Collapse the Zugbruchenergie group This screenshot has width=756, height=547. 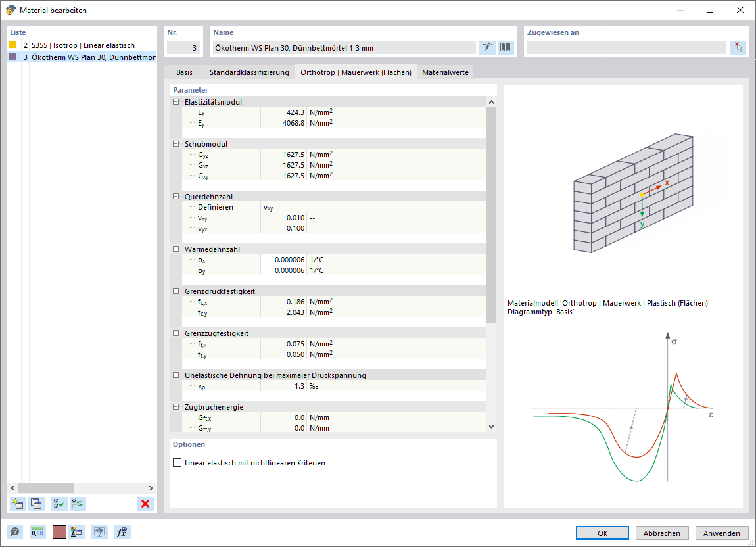(176, 406)
